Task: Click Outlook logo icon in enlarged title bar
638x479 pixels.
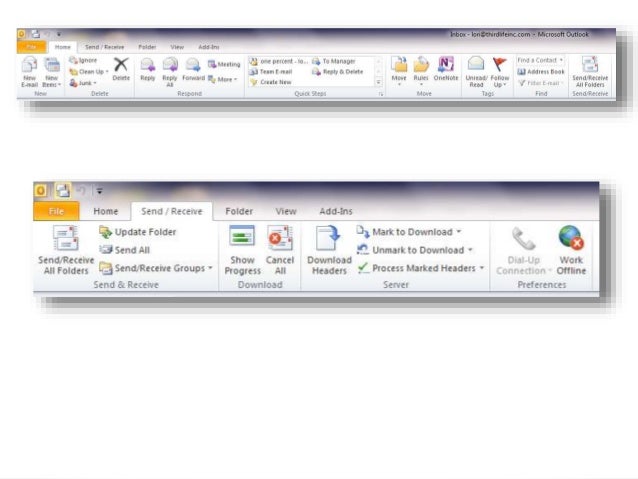Action: point(41,190)
